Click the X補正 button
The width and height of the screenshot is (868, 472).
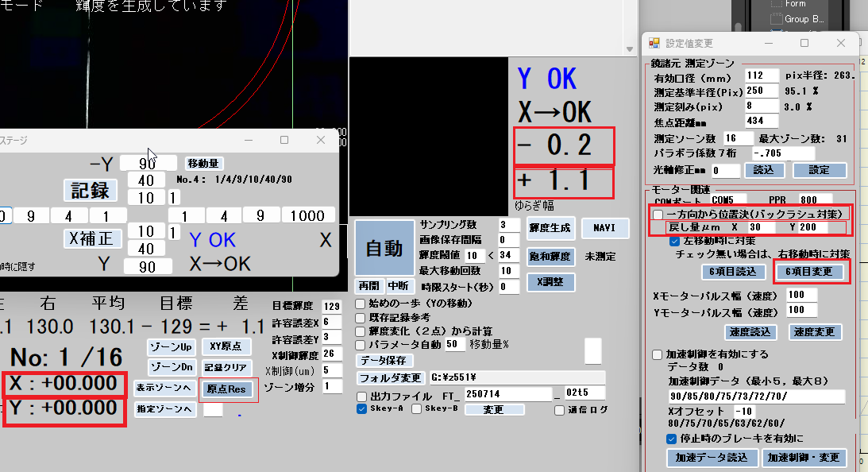(91, 238)
